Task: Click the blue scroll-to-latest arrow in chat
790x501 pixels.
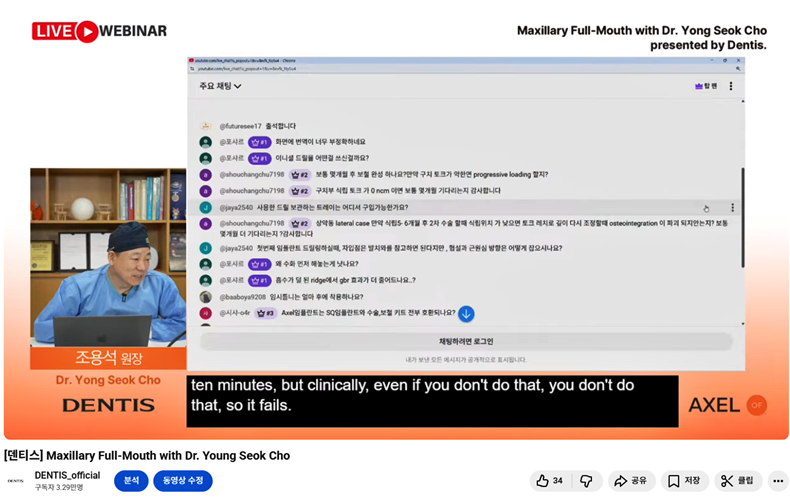Action: click(x=466, y=313)
